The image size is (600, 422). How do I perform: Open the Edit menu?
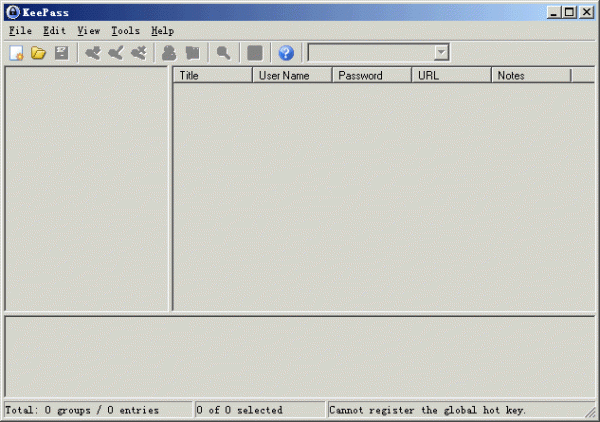[x=54, y=31]
